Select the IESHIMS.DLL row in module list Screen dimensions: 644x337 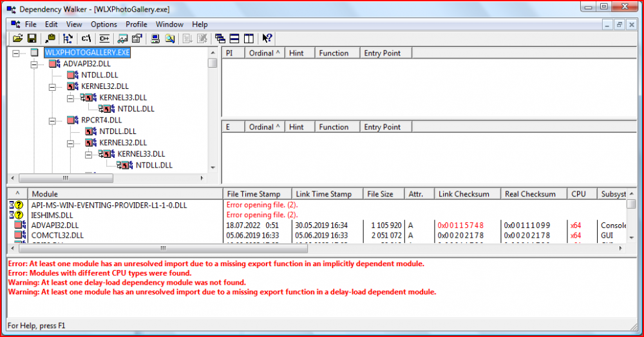click(x=52, y=215)
